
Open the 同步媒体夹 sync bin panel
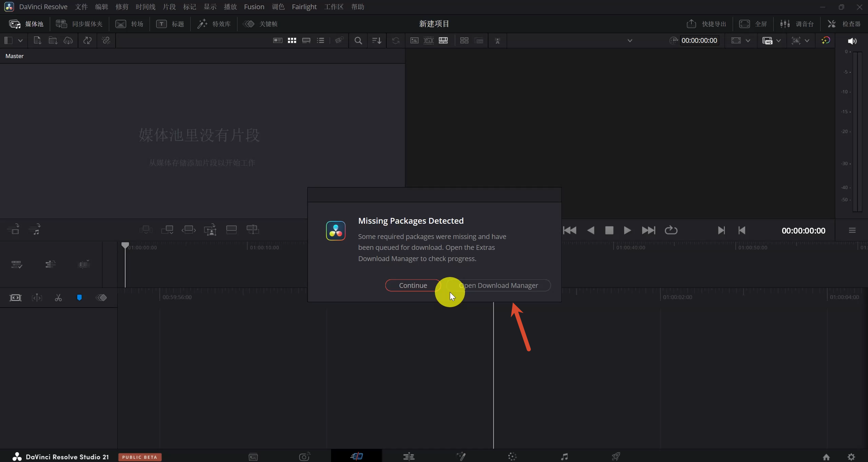pos(79,24)
